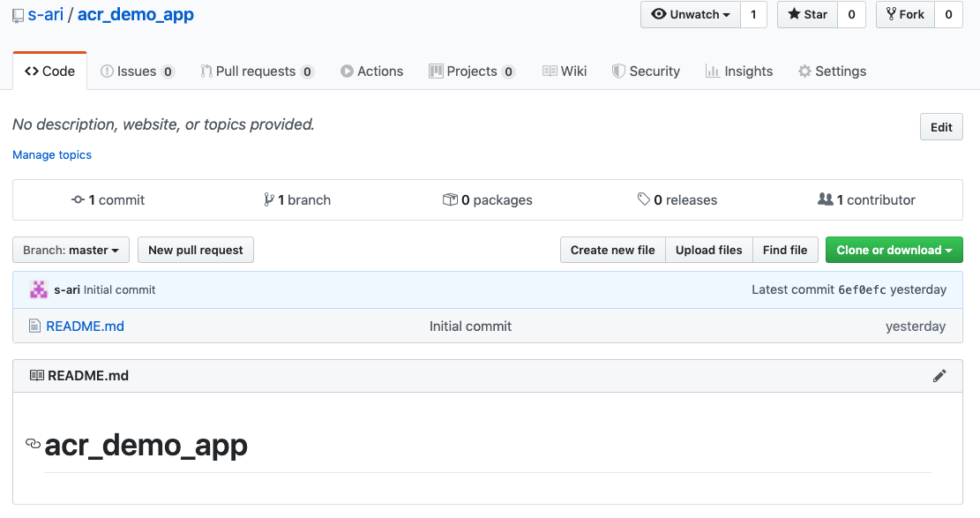Click Create new file button
This screenshot has width=980, height=518.
pyautogui.click(x=612, y=251)
